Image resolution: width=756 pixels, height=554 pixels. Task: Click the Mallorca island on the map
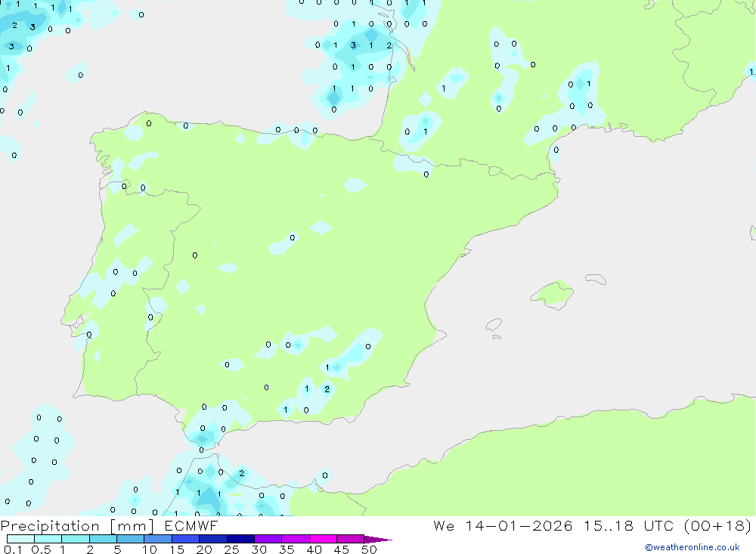pyautogui.click(x=553, y=294)
